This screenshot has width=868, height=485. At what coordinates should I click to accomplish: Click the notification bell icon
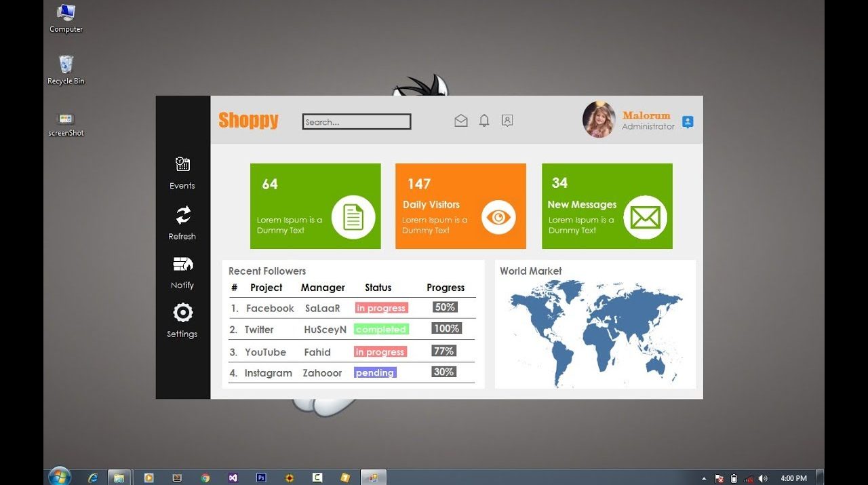click(484, 121)
